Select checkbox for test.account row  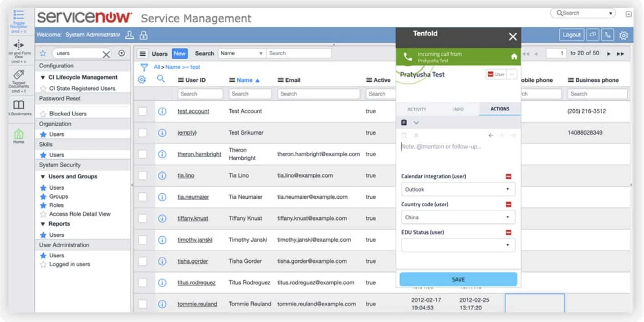(143, 111)
